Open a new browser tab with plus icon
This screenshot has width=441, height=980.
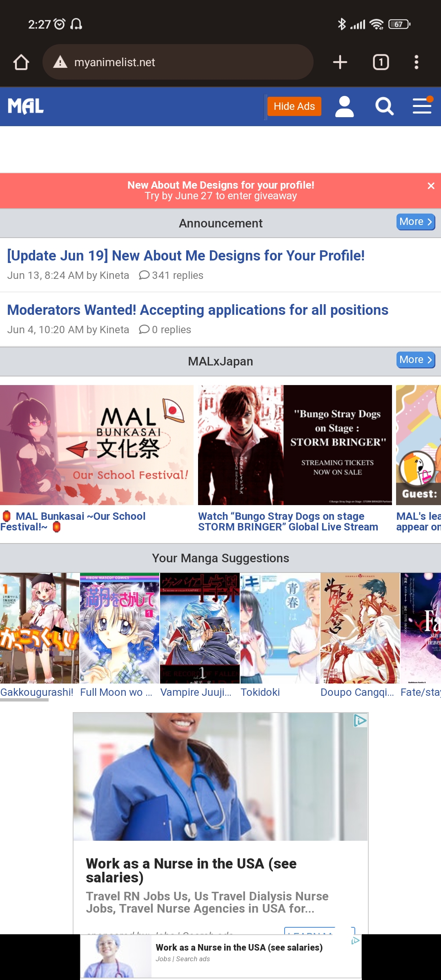pos(340,62)
